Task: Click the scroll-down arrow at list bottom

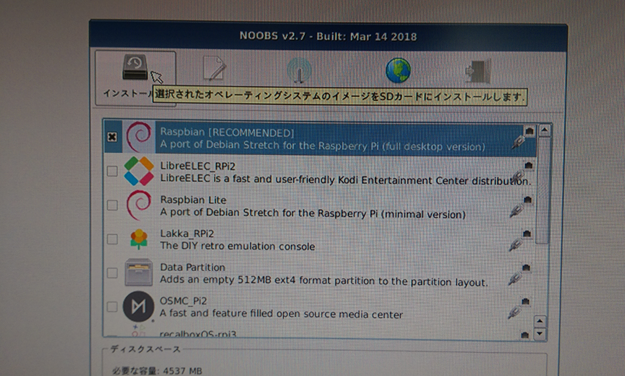Action: click(540, 334)
